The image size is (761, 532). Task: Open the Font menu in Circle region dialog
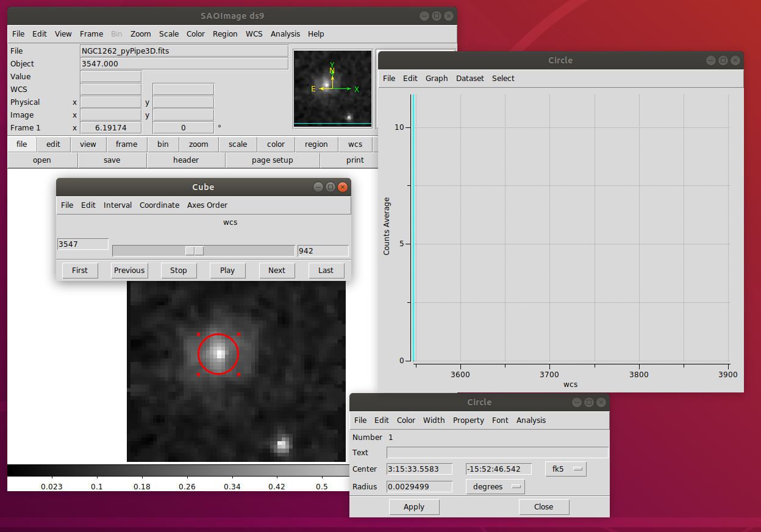tap(501, 420)
